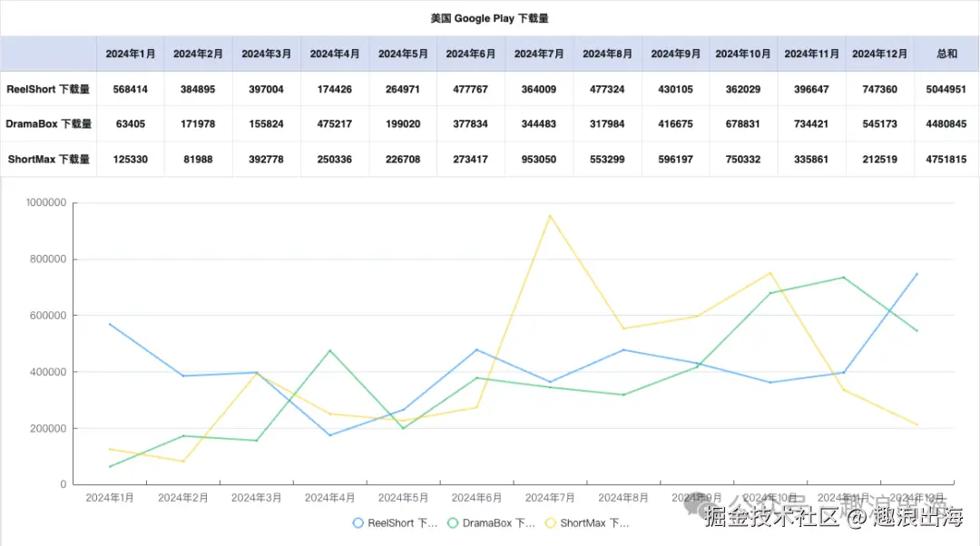Image resolution: width=980 pixels, height=546 pixels.
Task: Click the 2024年1月 x-axis label
Action: pyautogui.click(x=110, y=498)
